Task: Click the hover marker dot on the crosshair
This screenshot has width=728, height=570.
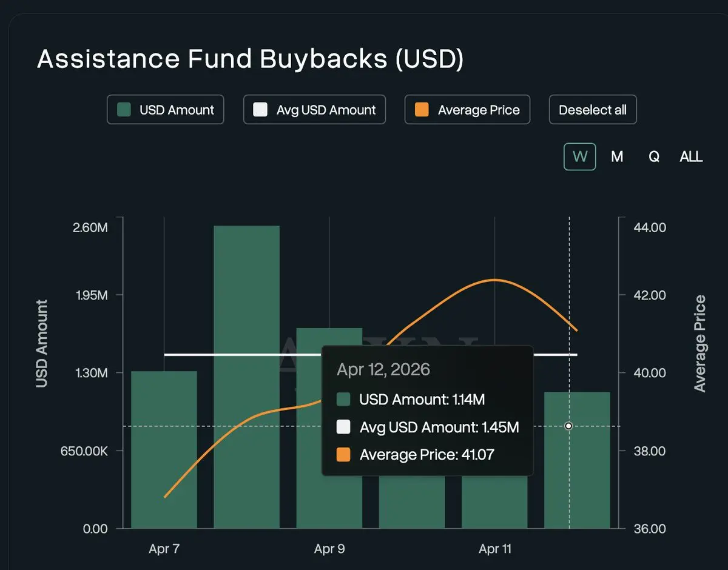Action: 568,426
